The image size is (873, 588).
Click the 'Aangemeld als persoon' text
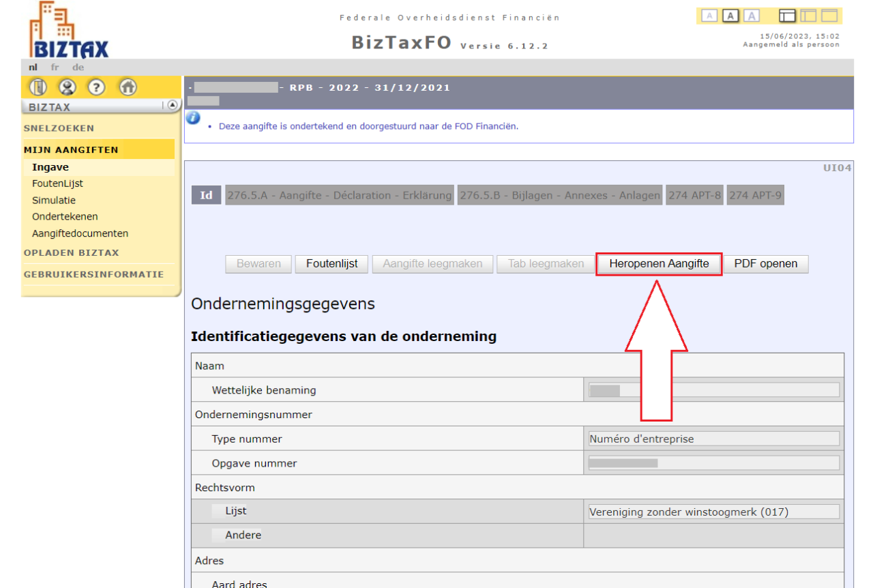coord(791,44)
